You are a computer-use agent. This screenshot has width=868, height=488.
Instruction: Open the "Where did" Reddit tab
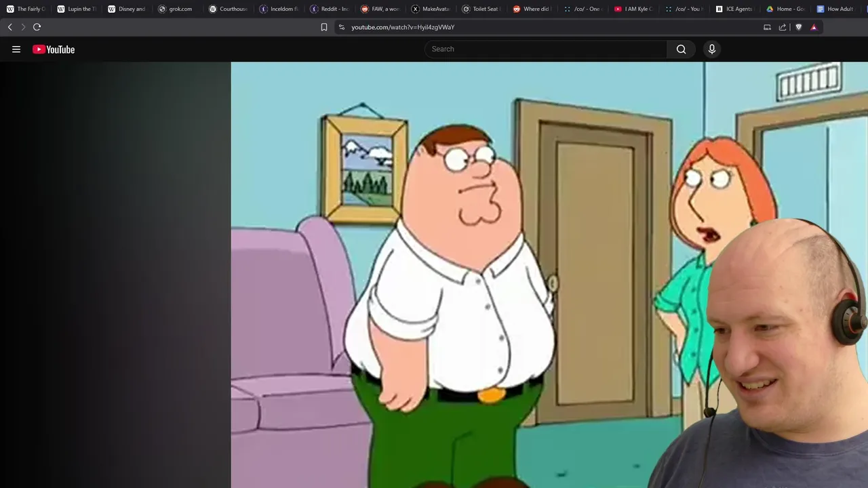coord(532,9)
